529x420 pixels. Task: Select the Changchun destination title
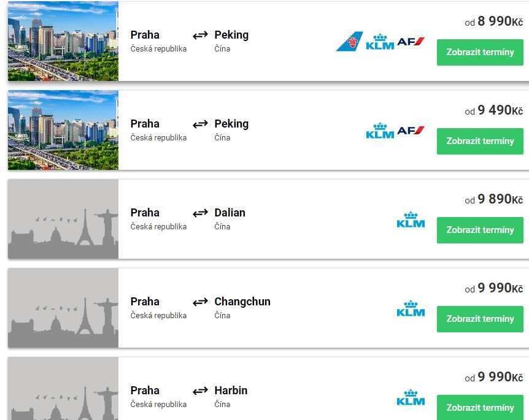242,301
